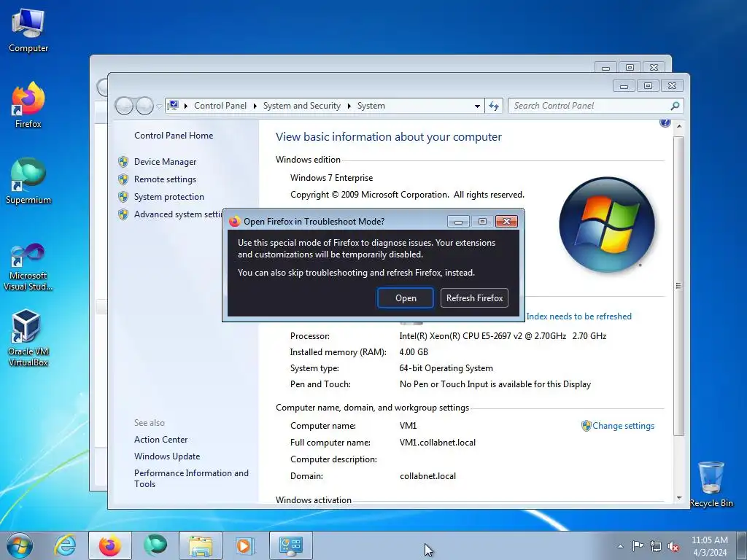Confirm Open in Firefox Troubleshoot Mode dialog
The width and height of the screenshot is (747, 560).
tap(406, 298)
